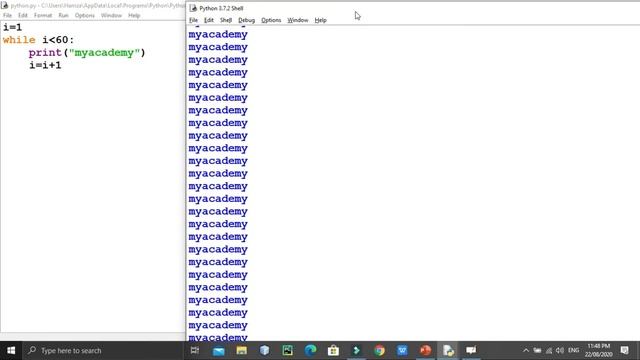Open Window menu in Python Shell
This screenshot has height=360, width=640.
point(298,20)
